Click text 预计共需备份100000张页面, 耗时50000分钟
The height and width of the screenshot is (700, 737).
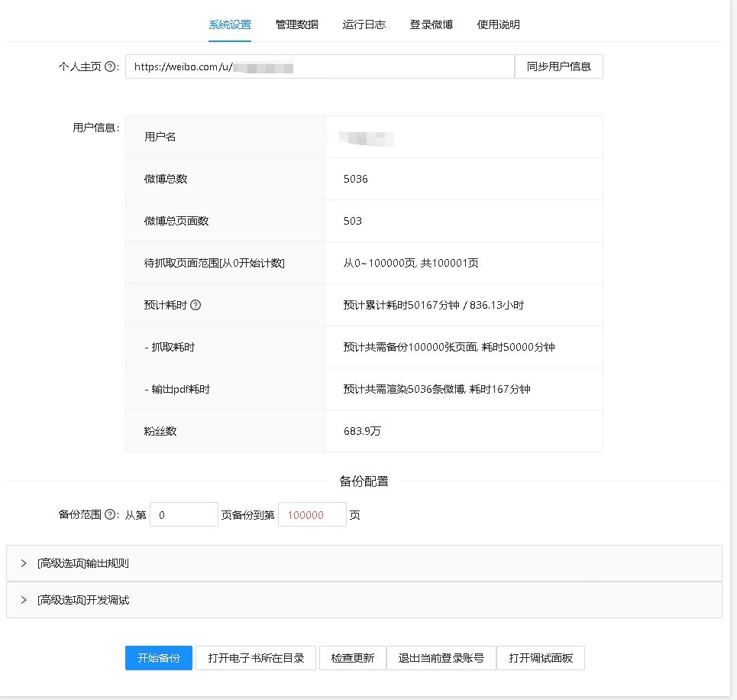449,347
